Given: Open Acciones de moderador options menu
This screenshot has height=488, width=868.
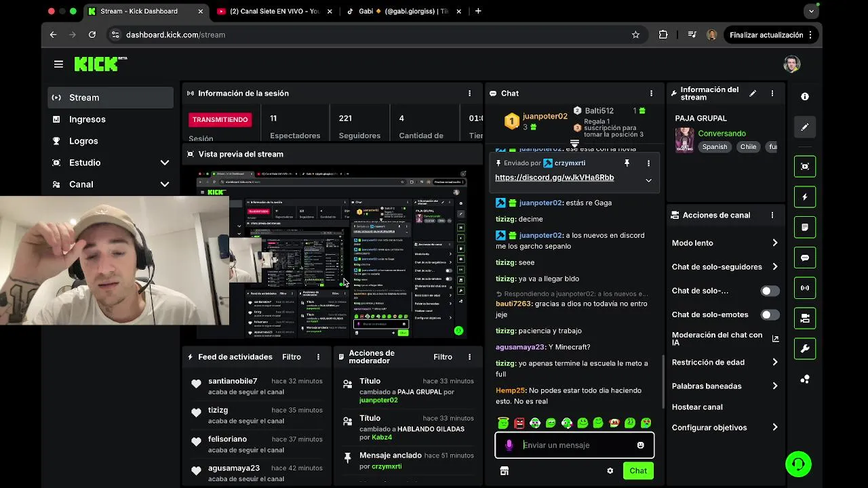Looking at the screenshot, I should click(469, 357).
